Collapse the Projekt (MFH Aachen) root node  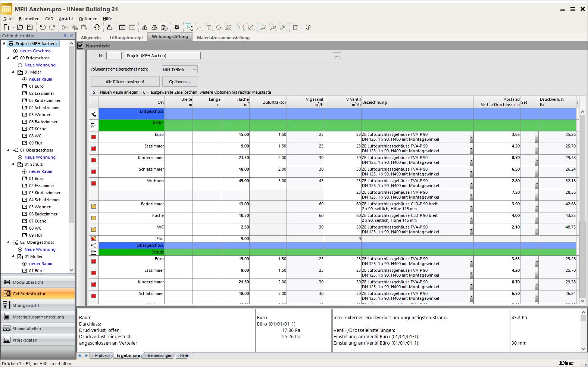(4, 44)
